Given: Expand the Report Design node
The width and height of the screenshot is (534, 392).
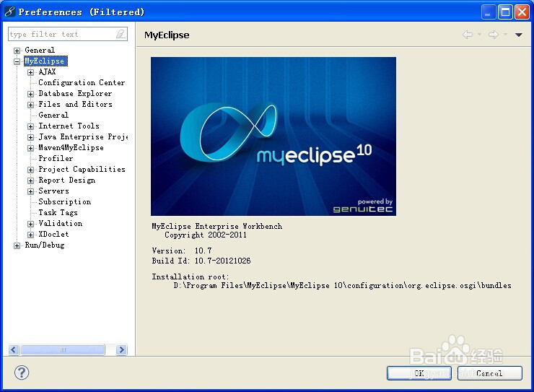Looking at the screenshot, I should click(30, 180).
